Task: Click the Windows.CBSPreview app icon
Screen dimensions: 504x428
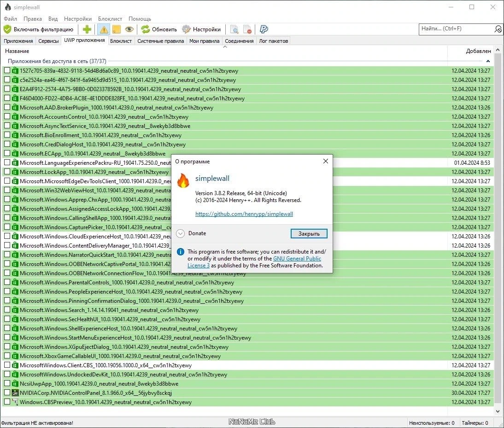Action: click(15, 402)
